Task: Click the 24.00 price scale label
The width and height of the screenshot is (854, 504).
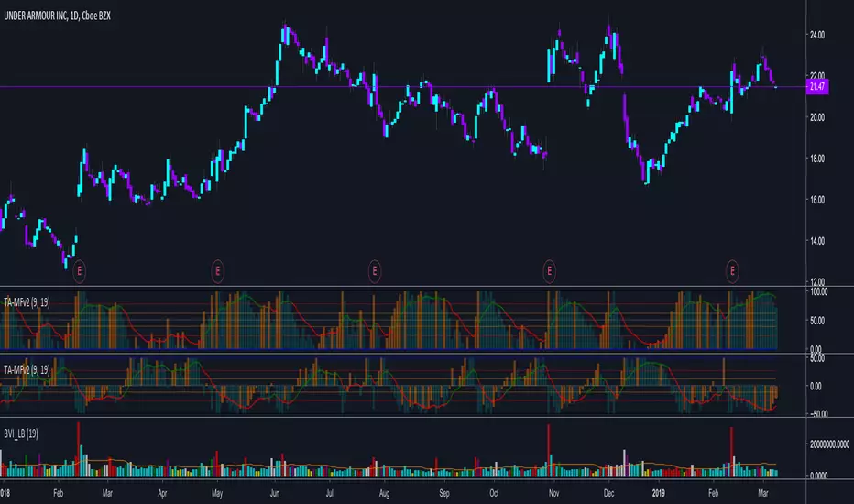Action: pos(817,35)
